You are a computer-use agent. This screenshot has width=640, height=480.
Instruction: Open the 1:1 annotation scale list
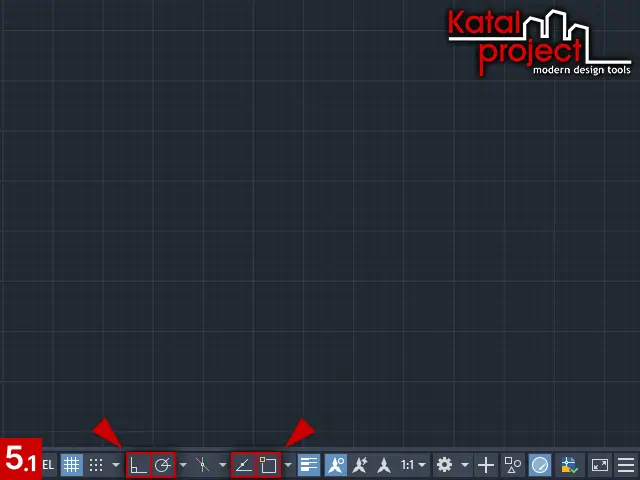tap(413, 465)
